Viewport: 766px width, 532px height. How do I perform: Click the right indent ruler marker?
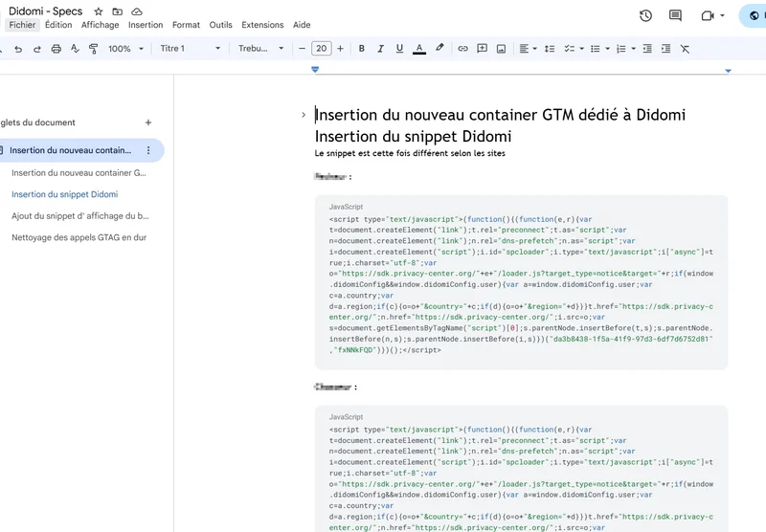(x=728, y=71)
